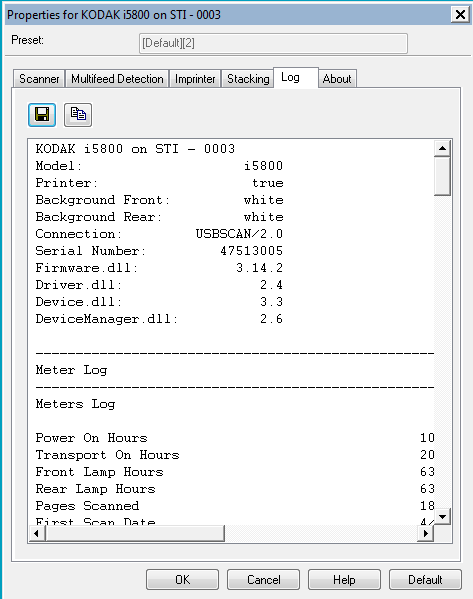Open the About tab

[337, 79]
